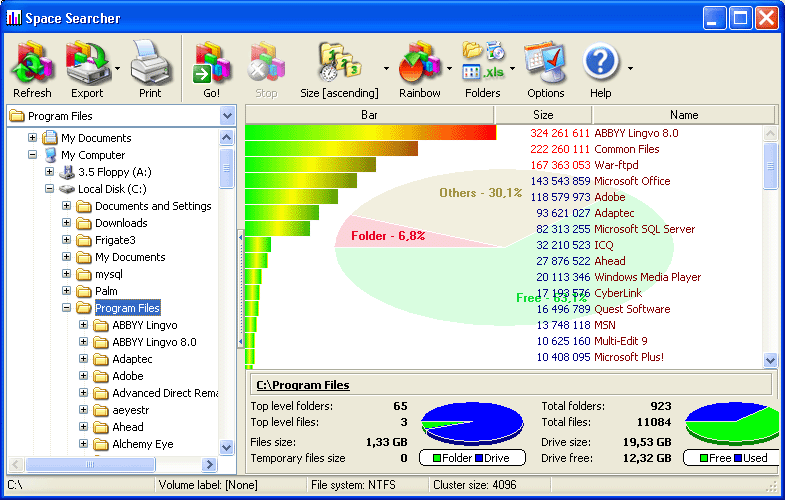Select Windows Media Player list entry
785x500 pixels.
click(x=647, y=277)
